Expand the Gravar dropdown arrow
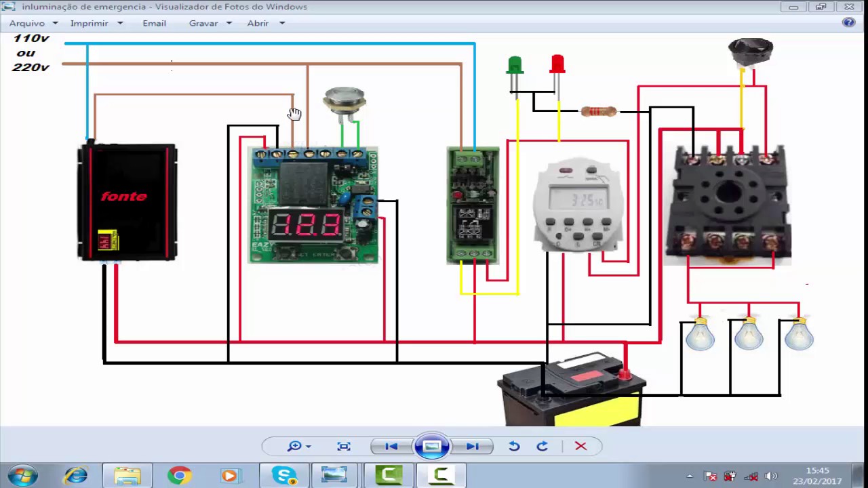 [229, 23]
